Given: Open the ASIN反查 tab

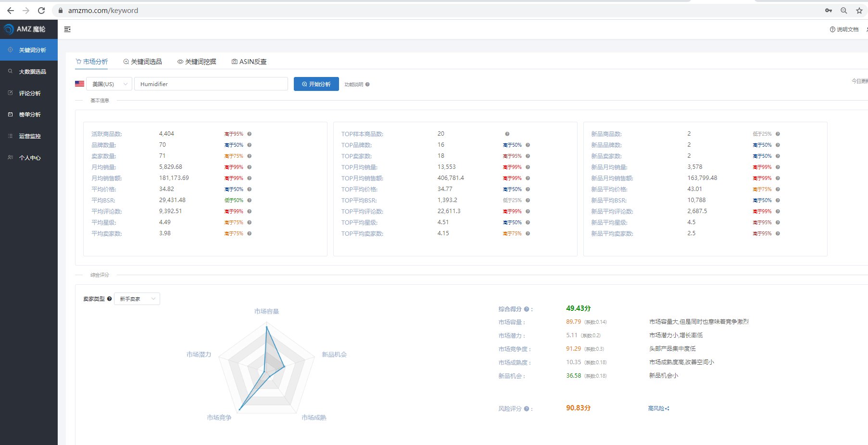Looking at the screenshot, I should point(249,62).
